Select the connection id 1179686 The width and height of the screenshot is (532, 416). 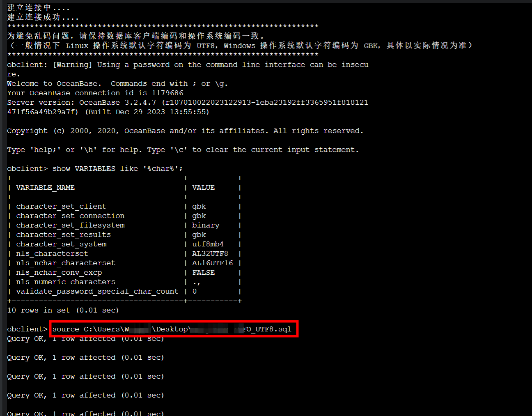(x=167, y=93)
